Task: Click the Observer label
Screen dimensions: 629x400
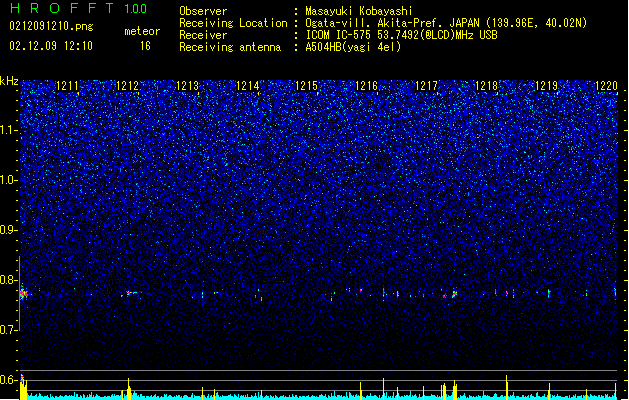Action: (203, 11)
